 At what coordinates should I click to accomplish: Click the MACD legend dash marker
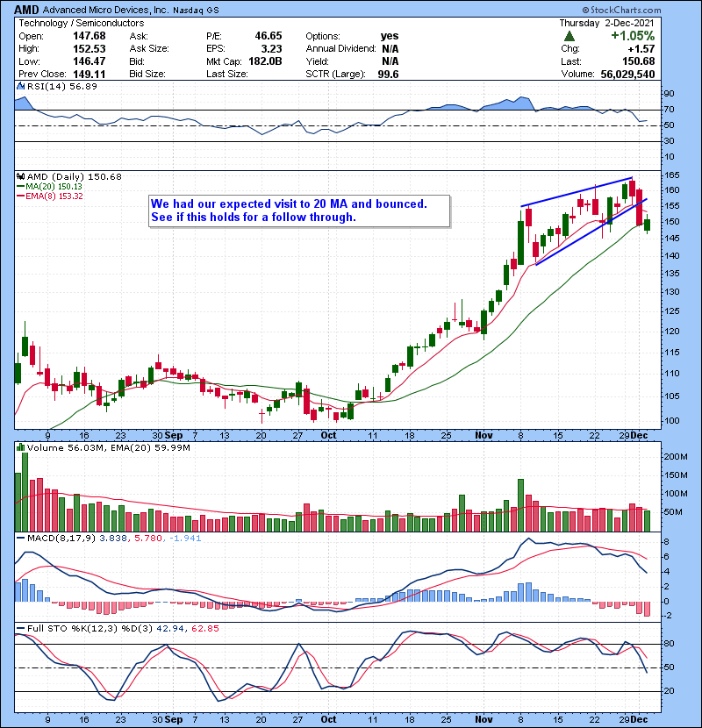(x=20, y=539)
